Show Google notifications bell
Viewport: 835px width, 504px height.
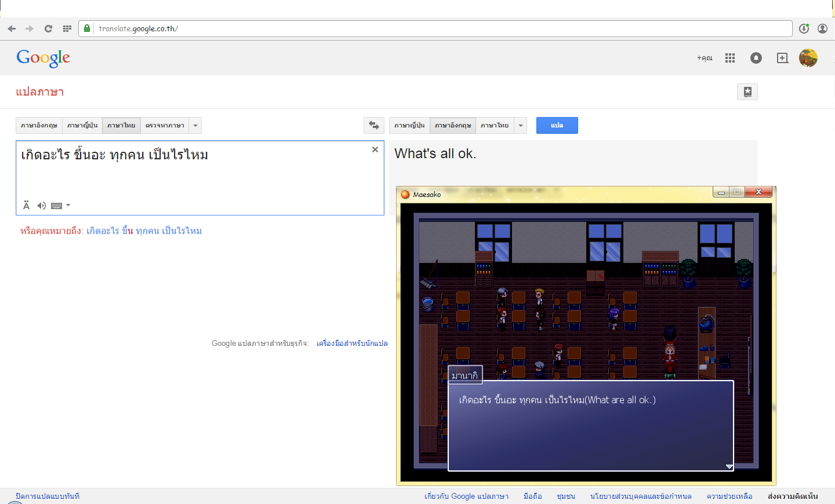(756, 58)
